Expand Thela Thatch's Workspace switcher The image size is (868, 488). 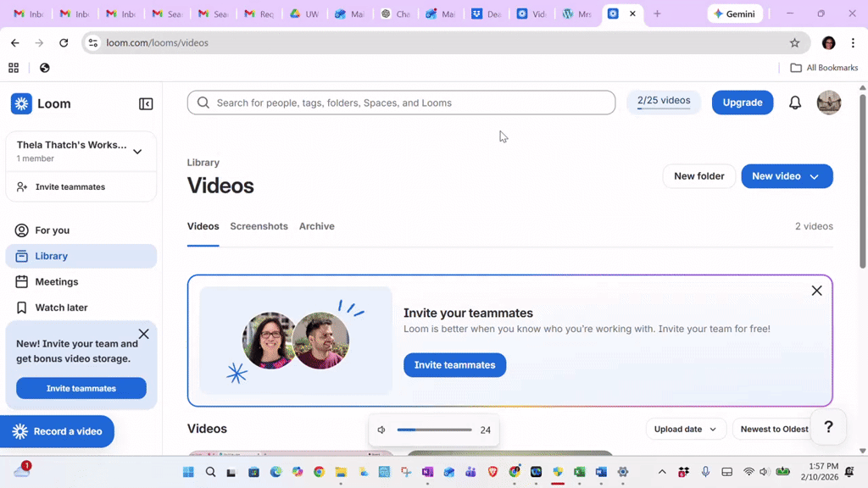[x=81, y=151]
